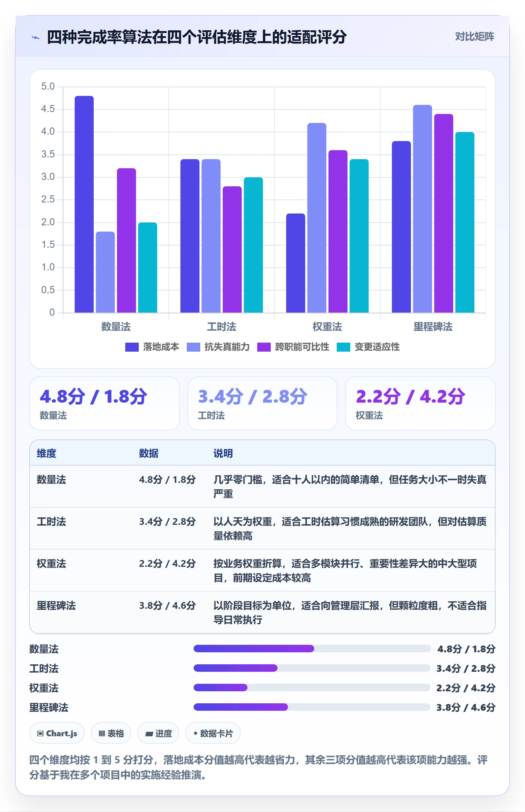Click the 权重法 抗失真能力 bar at 4.2
This screenshot has height=812, width=525.
[x=317, y=218]
